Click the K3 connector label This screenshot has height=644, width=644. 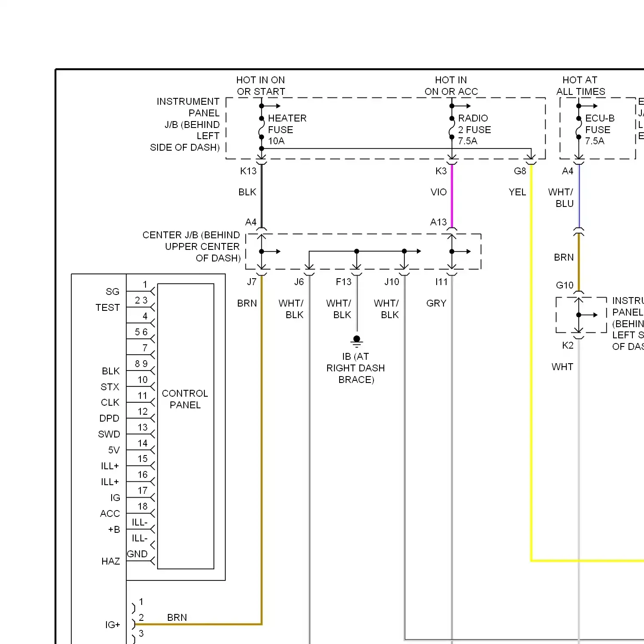441,171
